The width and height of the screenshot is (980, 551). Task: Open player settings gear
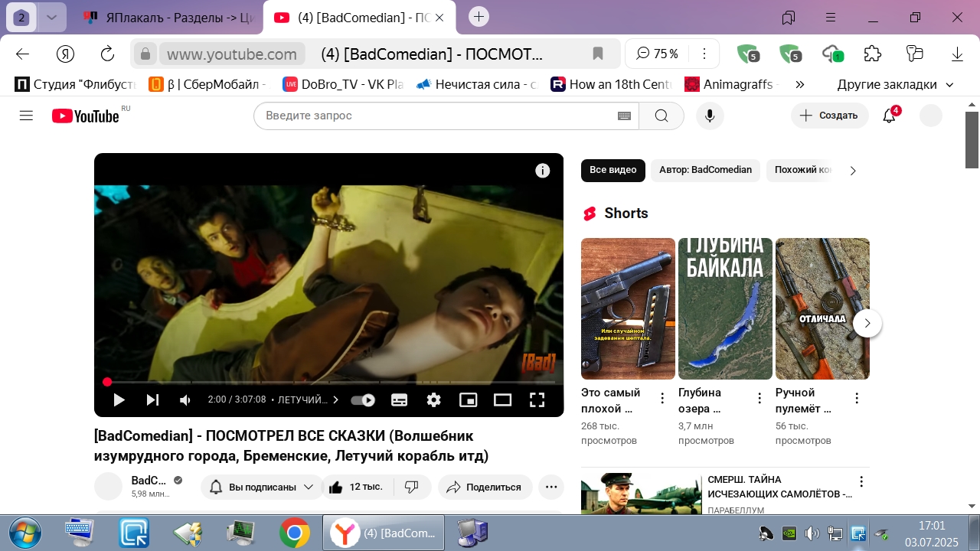tap(434, 399)
